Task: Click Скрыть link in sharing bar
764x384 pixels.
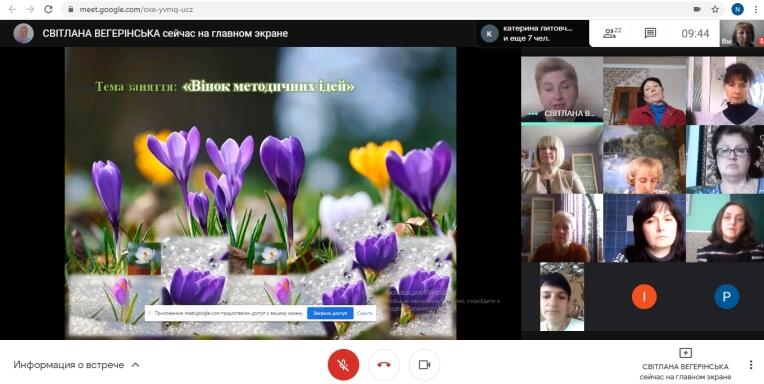Action: click(365, 313)
